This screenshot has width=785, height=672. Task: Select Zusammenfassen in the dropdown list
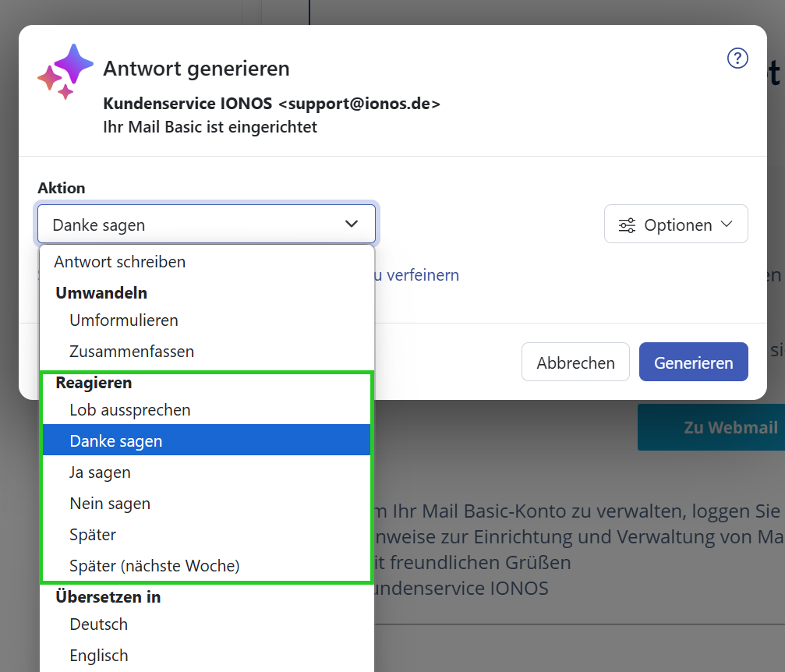pos(207,352)
